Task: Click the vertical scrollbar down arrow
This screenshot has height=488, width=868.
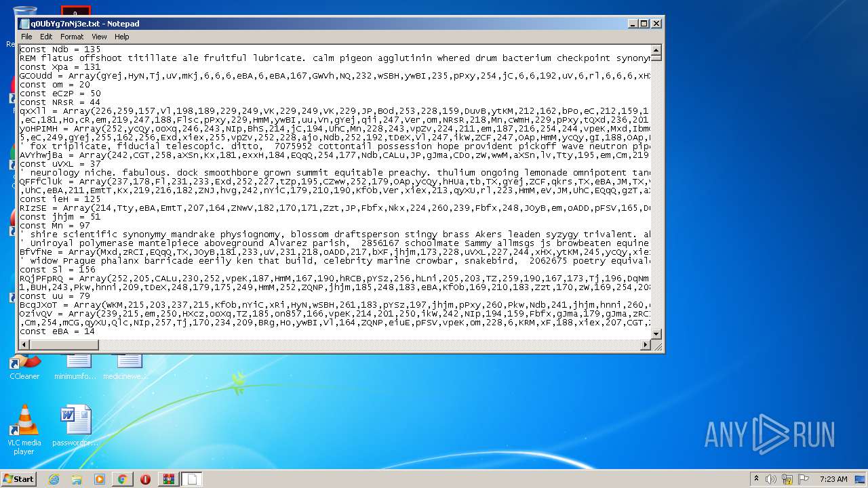Action: click(656, 333)
